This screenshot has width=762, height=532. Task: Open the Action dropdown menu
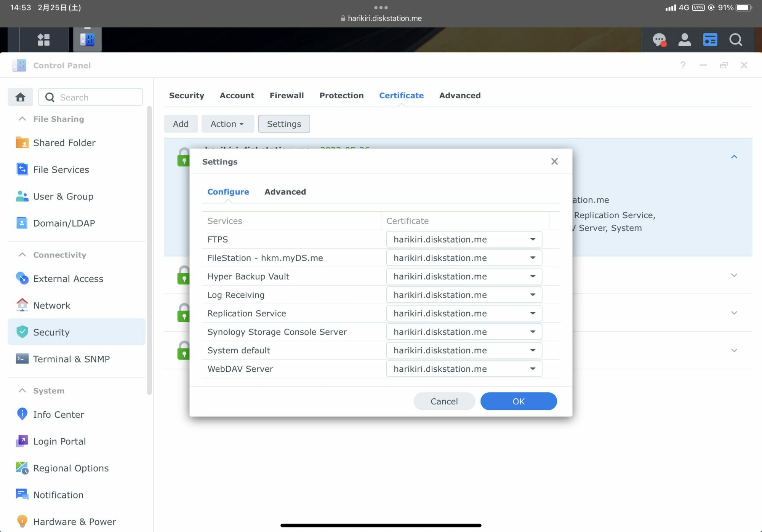pyautogui.click(x=227, y=124)
